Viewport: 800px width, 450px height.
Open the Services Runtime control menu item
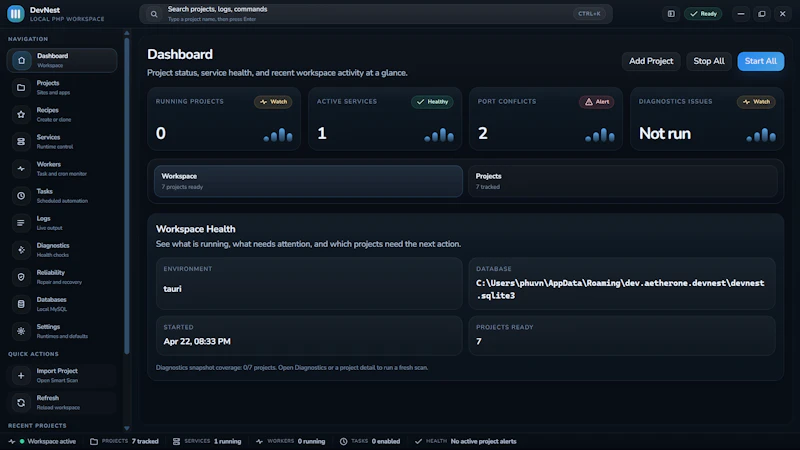(62, 141)
